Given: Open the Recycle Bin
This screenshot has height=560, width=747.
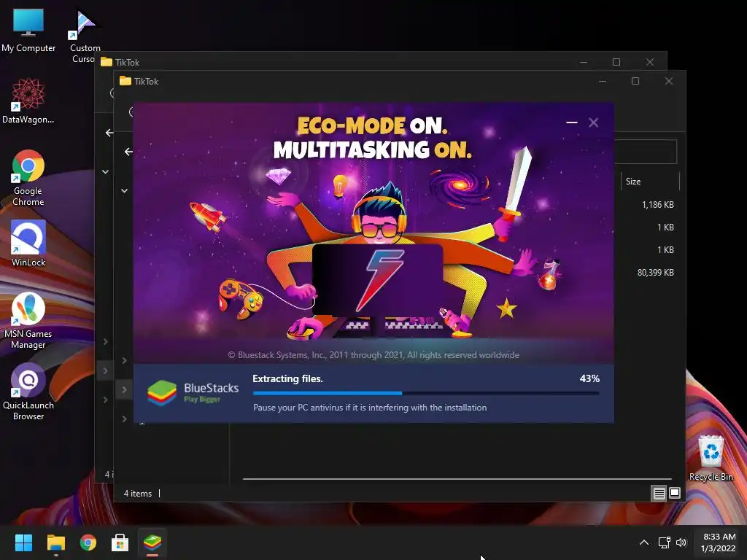Looking at the screenshot, I should coord(711,458).
